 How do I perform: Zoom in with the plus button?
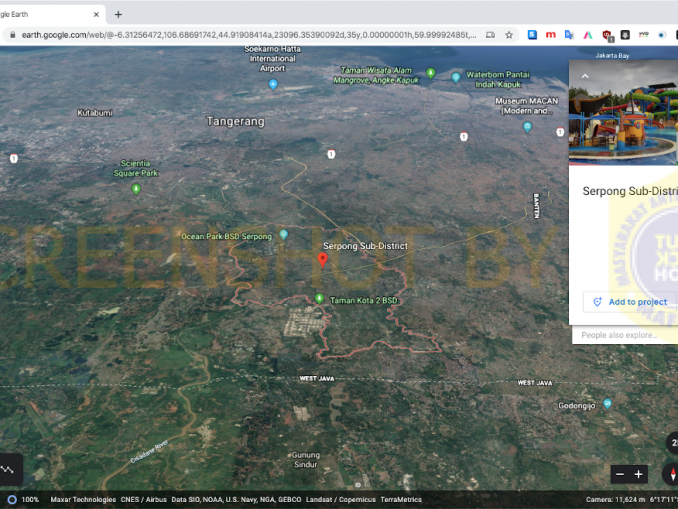point(639,474)
